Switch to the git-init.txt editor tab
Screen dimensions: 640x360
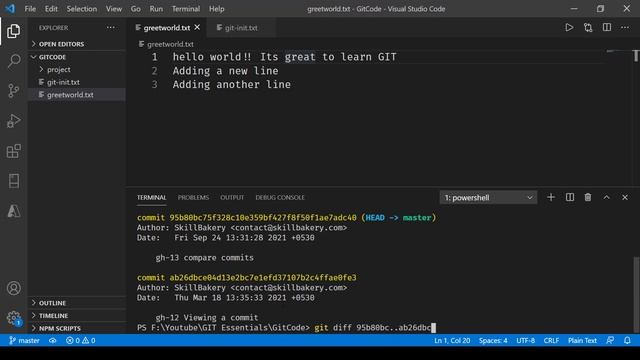[241, 28]
